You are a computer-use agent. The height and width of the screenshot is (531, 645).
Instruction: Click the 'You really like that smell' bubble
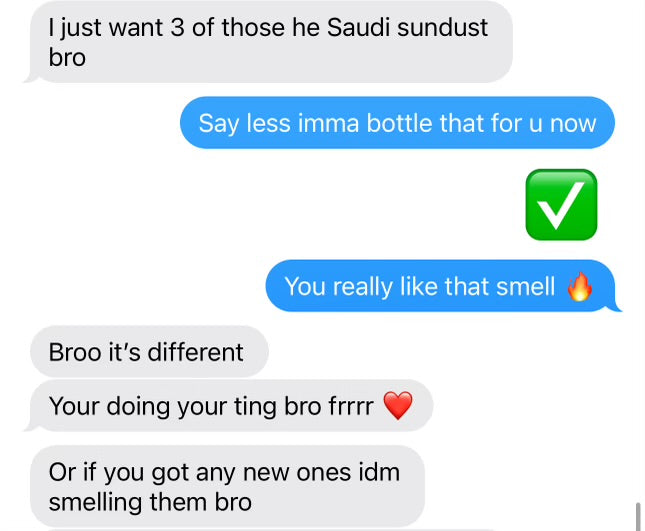442,286
